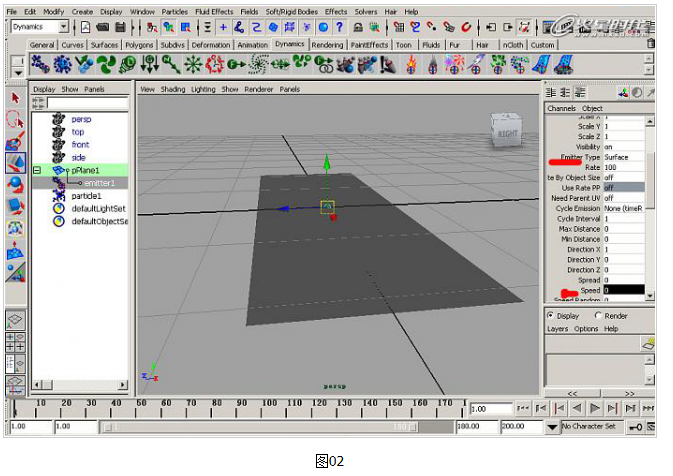Image resolution: width=673 pixels, height=476 pixels.
Task: Click the Radial field shelf icon
Action: click(x=193, y=64)
